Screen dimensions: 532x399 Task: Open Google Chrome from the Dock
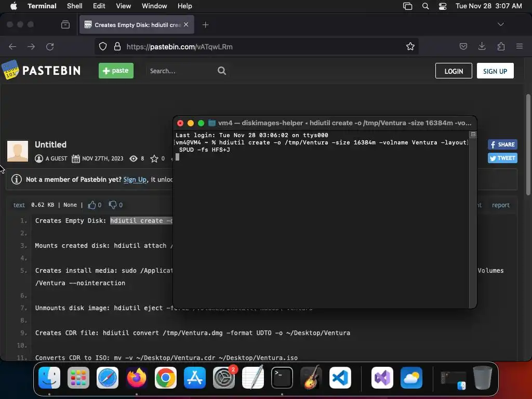(166, 378)
